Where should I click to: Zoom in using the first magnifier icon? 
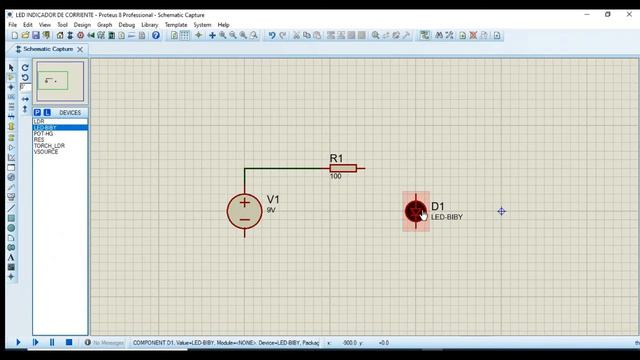pos(222,36)
